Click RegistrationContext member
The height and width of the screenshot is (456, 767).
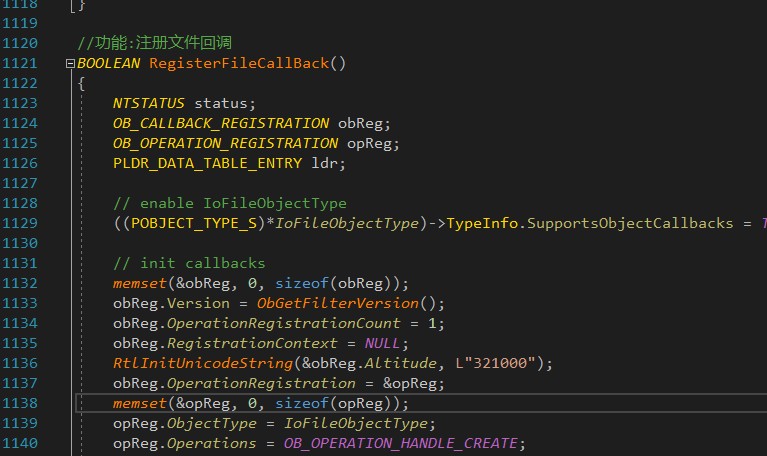pyautogui.click(x=252, y=343)
